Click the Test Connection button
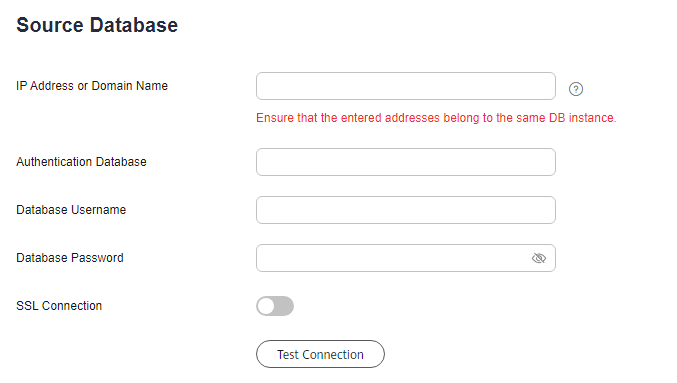This screenshot has height=383, width=677. click(x=320, y=354)
